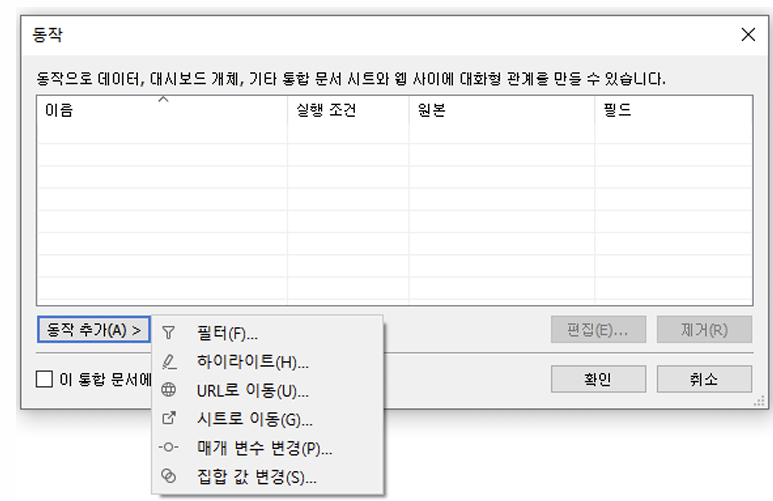Sort by the 이름 column header
Screen dimensions: 773x501
point(162,109)
